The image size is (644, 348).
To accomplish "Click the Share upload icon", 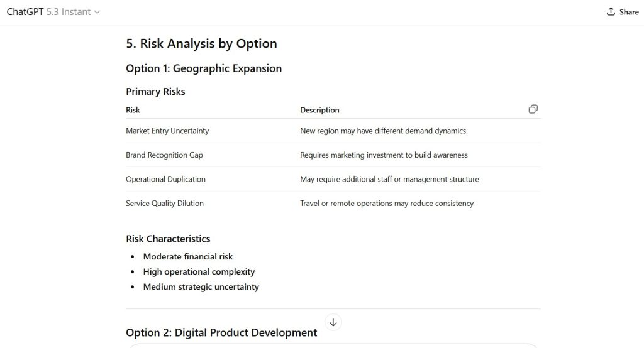I will [x=611, y=12].
